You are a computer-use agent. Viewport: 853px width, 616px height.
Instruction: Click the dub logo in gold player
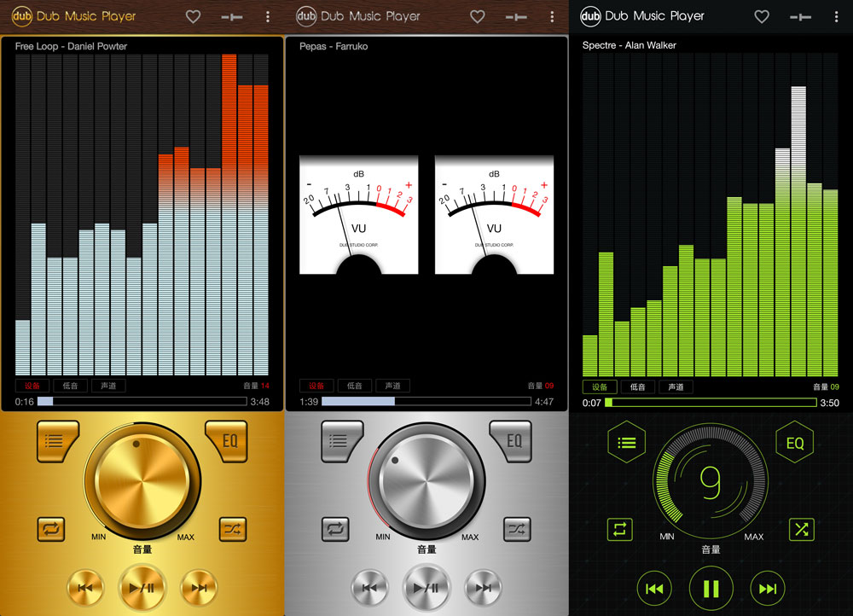pyautogui.click(x=22, y=16)
